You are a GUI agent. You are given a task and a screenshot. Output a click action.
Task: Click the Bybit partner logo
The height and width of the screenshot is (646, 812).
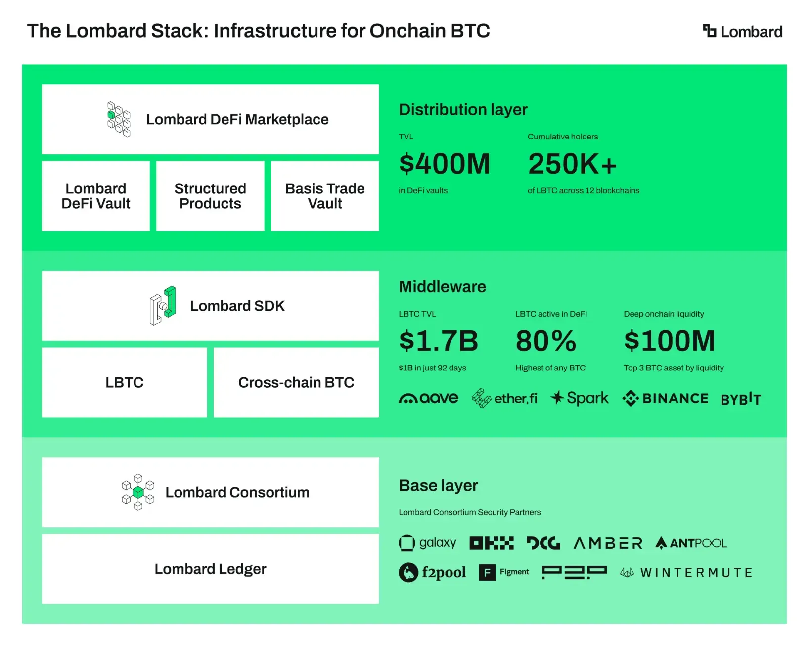click(740, 399)
